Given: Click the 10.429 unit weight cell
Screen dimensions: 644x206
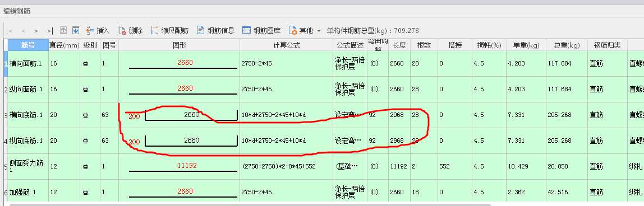Looking at the screenshot, I should coord(526,167).
